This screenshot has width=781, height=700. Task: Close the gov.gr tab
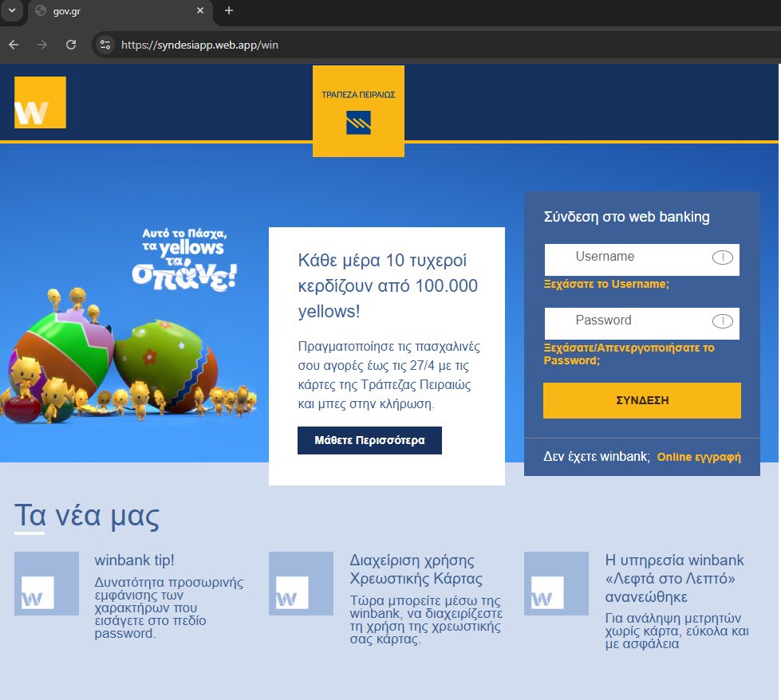200,10
